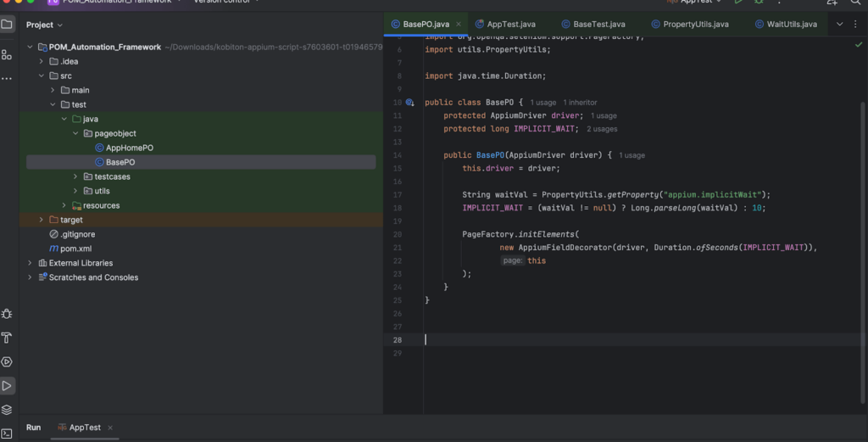Open the more tool windows ellipsis
Screen dimensions: 868x442
7,79
